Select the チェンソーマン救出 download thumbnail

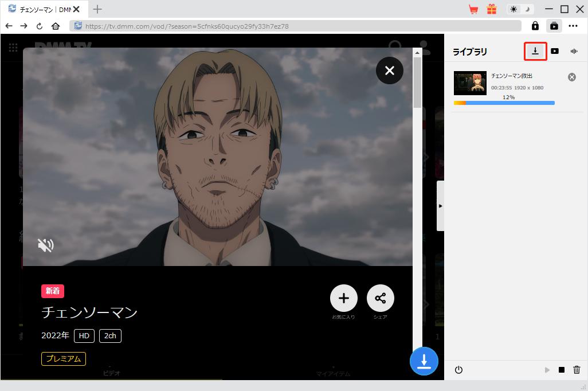click(470, 83)
